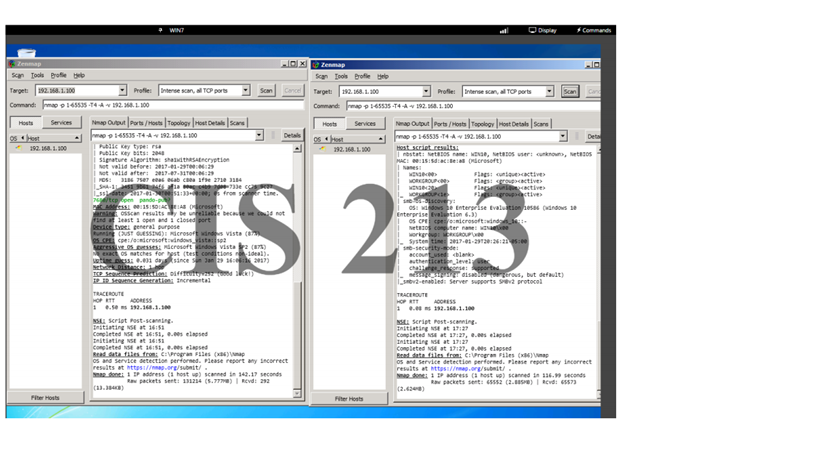The image size is (819, 460).
Task: Open Tools menu in right Zenmap window
Action: (x=341, y=76)
